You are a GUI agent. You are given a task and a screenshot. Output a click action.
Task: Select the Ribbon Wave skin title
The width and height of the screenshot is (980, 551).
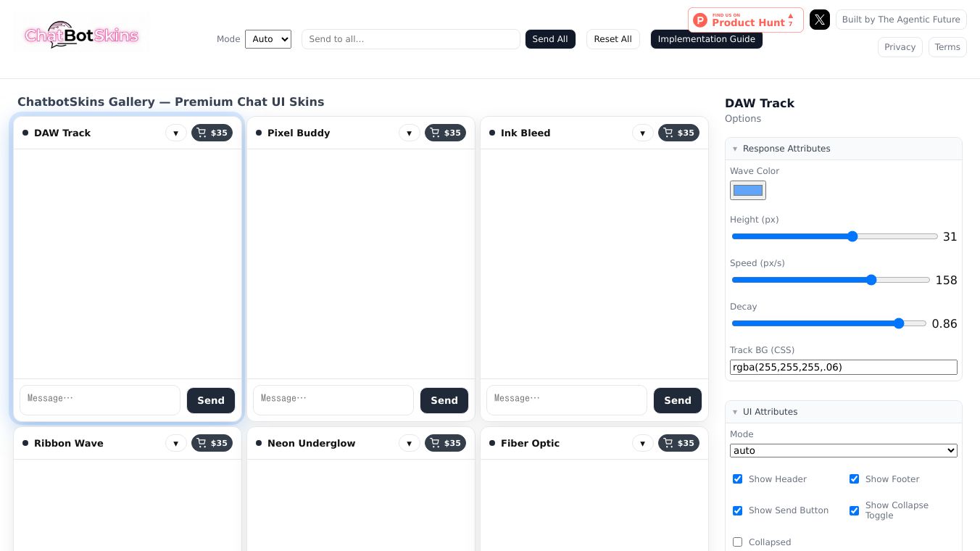click(x=69, y=443)
